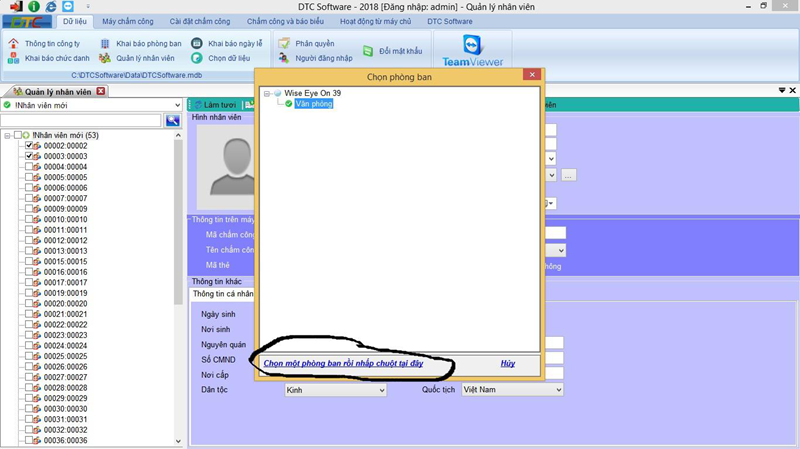Collapse the Wise Eye On 39 tree node
The width and height of the screenshot is (800, 449).
[267, 93]
